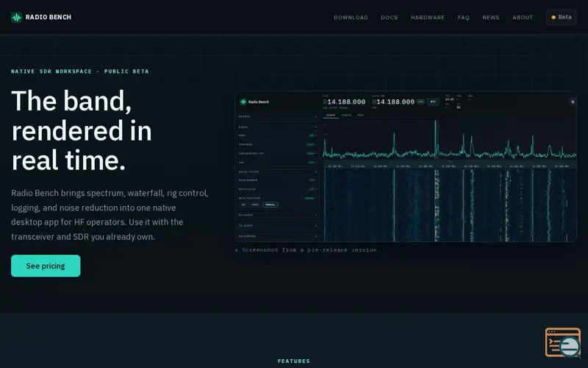Viewport: 588px width, 368px height.
Task: Click the PTT button in the app preview
Action: 433,102
